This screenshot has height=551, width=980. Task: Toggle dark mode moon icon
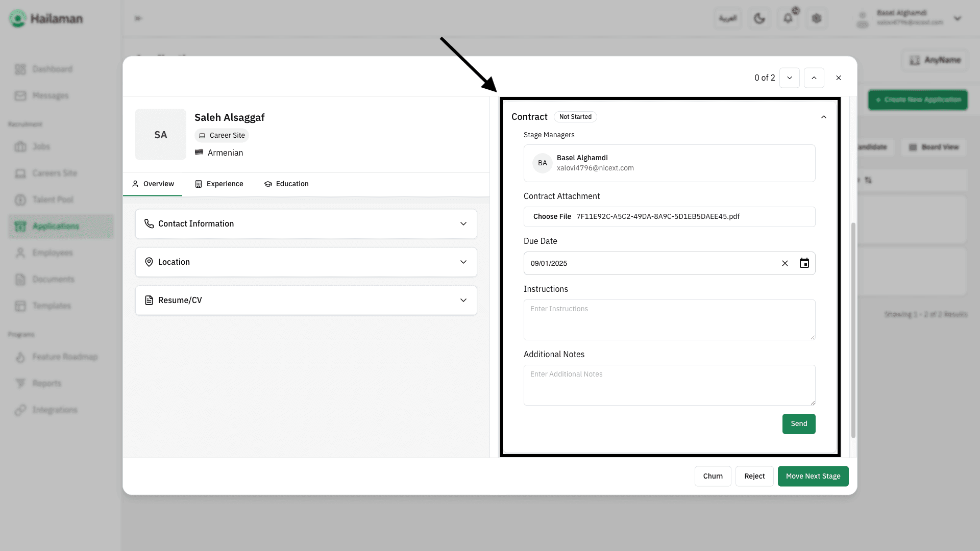click(x=759, y=19)
